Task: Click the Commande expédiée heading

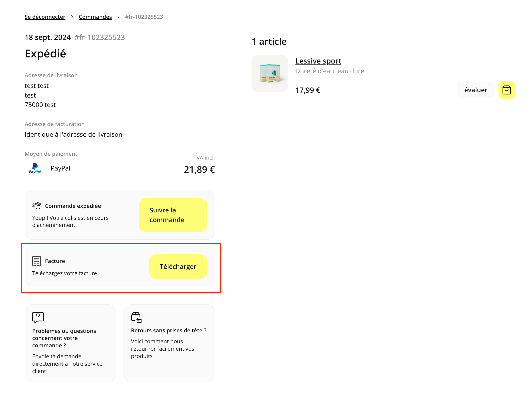Action: coord(73,206)
